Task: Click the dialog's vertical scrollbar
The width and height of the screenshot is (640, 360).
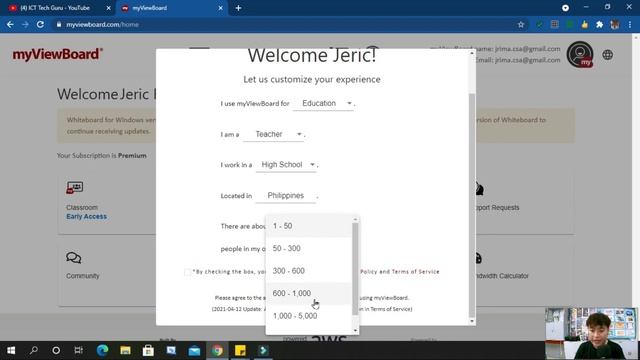Action: tap(472, 204)
